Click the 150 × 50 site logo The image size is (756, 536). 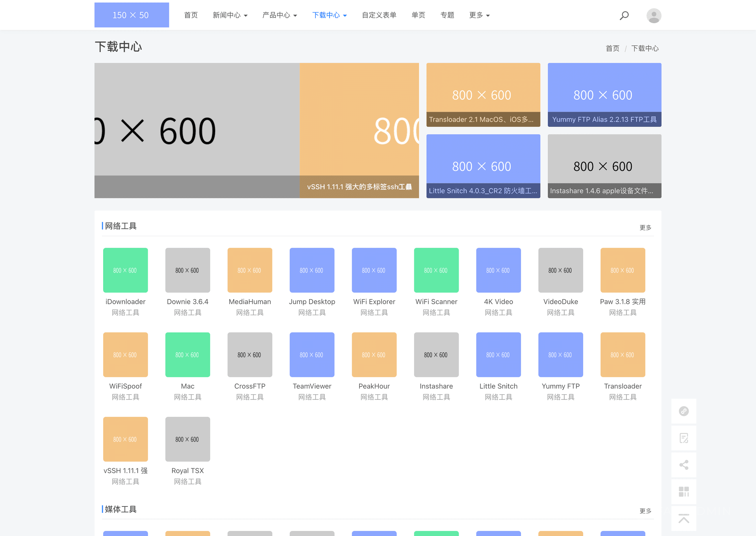pyautogui.click(x=132, y=15)
